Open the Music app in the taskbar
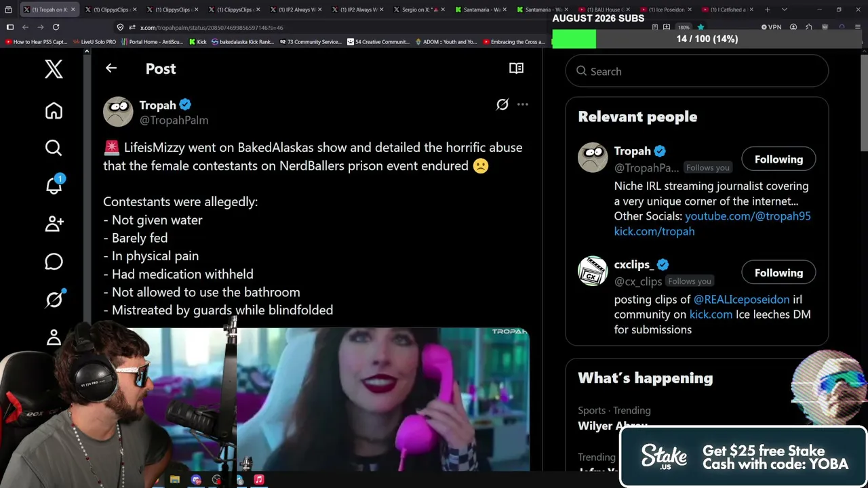The width and height of the screenshot is (868, 488). pos(258,480)
